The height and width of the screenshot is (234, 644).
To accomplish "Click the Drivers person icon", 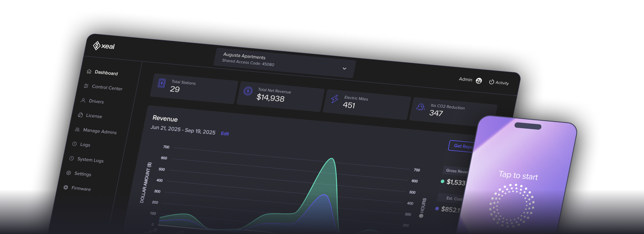I will 83,100.
